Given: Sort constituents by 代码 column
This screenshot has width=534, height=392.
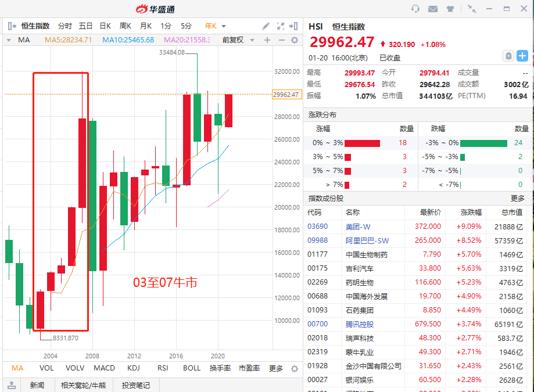Looking at the screenshot, I should (x=314, y=213).
